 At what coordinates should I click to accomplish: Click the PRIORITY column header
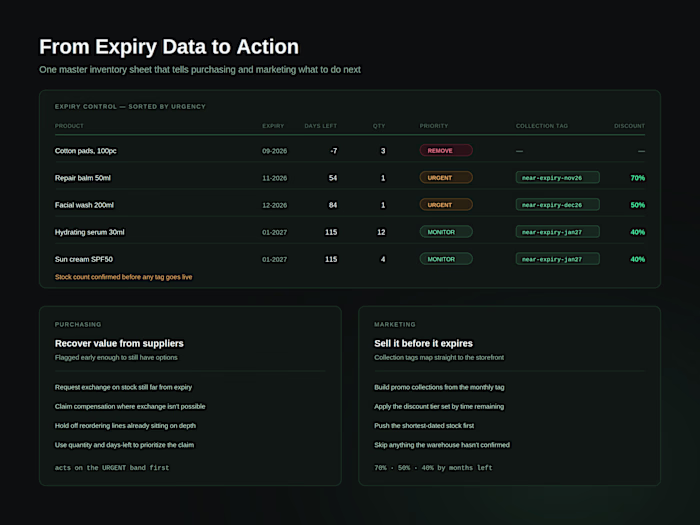[x=433, y=126]
